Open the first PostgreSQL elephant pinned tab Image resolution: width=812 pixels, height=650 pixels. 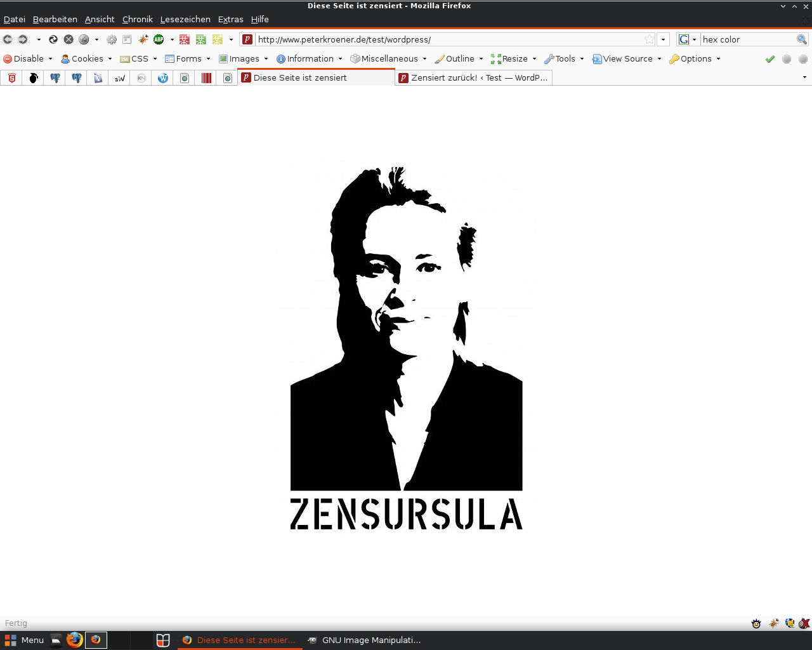point(55,78)
